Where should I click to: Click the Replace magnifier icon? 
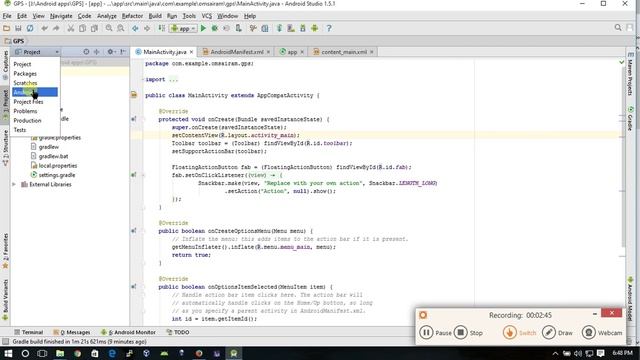(121, 28)
